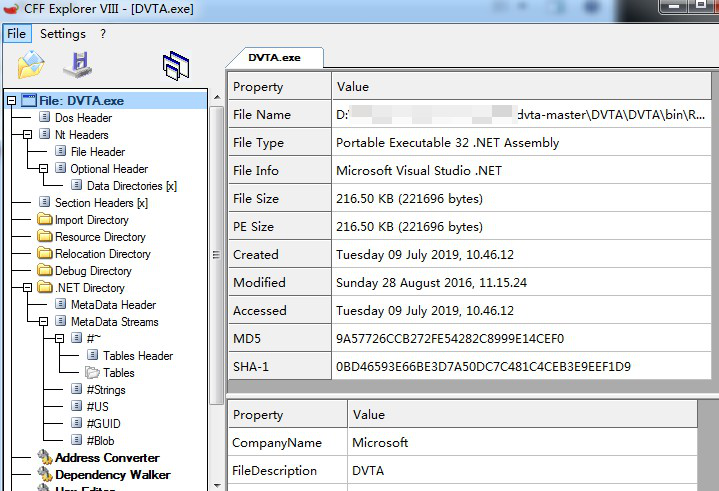This screenshot has width=719, height=491.
Task: Select the .NET Directory folder
Action: pos(90,288)
